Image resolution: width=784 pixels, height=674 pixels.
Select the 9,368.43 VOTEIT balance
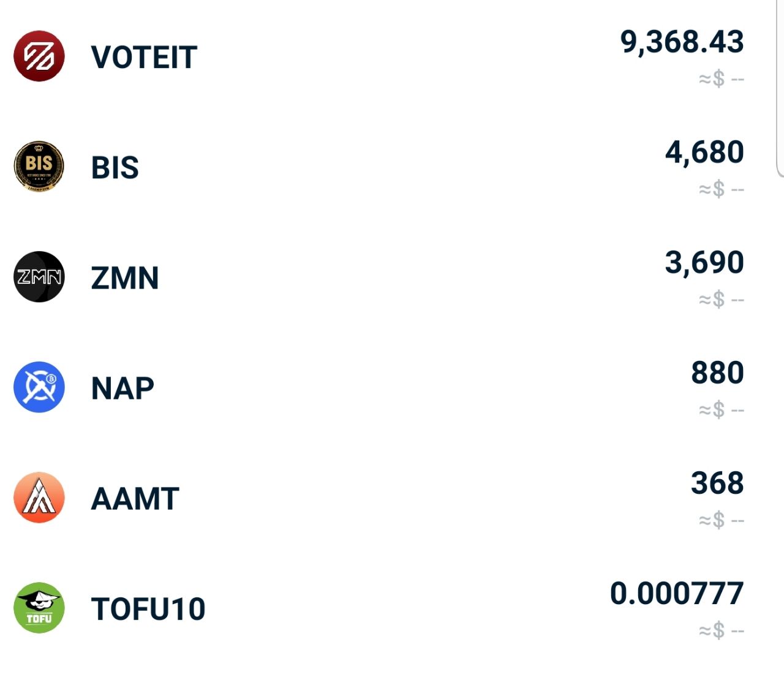pyautogui.click(x=682, y=42)
